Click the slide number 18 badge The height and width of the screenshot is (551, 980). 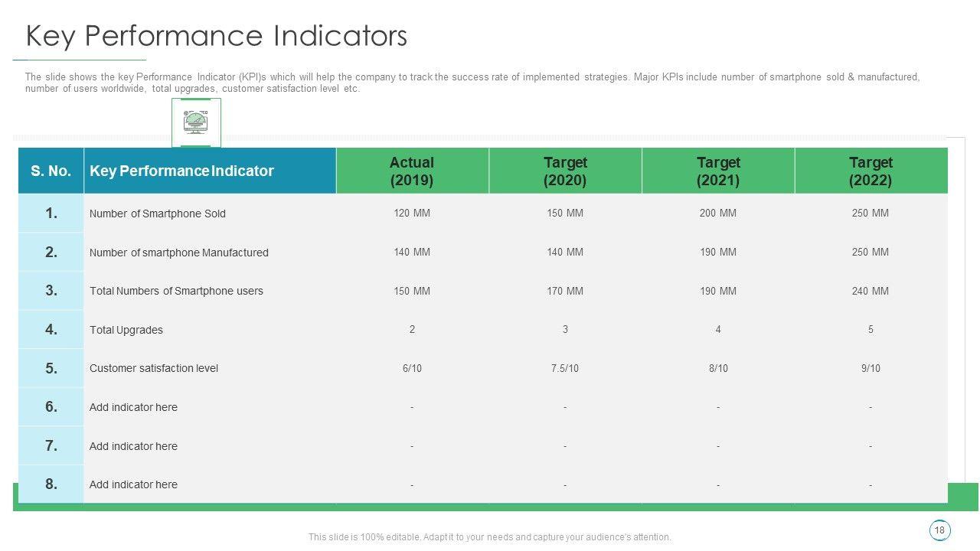coord(939,530)
